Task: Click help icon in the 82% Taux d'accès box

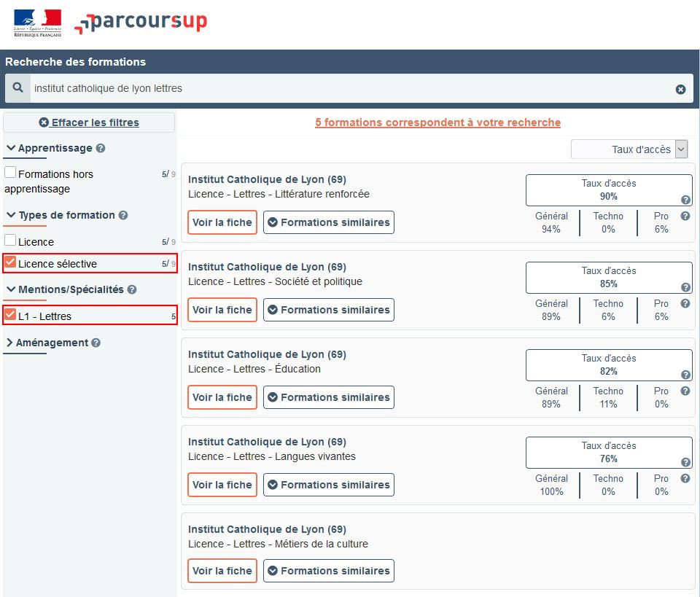Action: (x=685, y=375)
